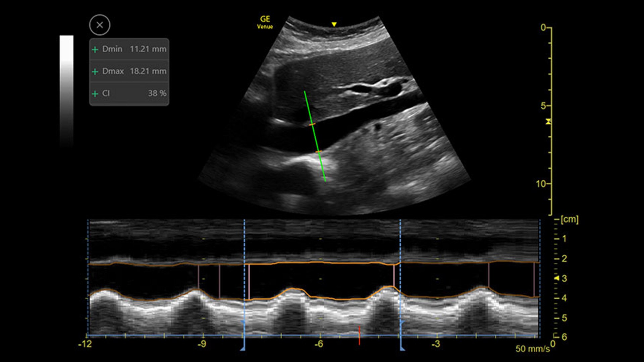
Task: Click the yellow probe orientation marker triangle
Action: [334, 24]
